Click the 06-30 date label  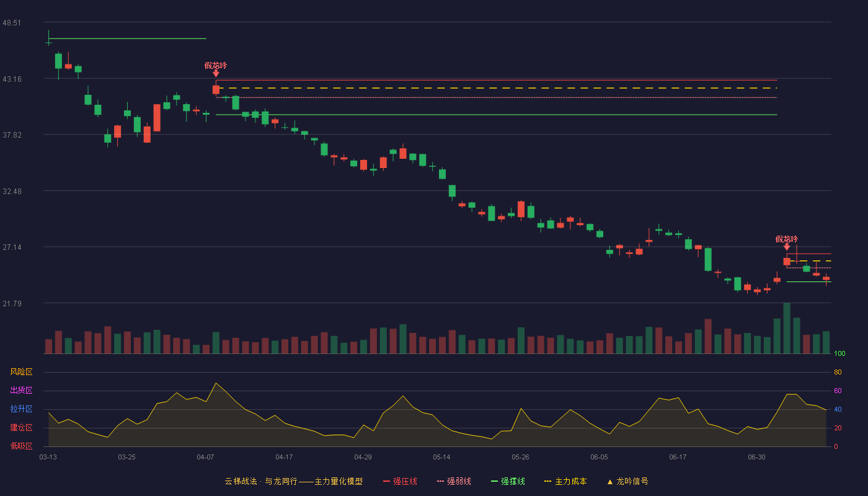[x=756, y=457]
